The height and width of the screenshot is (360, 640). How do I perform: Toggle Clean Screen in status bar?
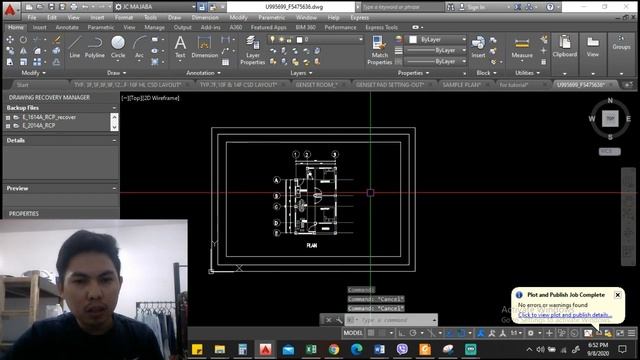(x=620, y=333)
